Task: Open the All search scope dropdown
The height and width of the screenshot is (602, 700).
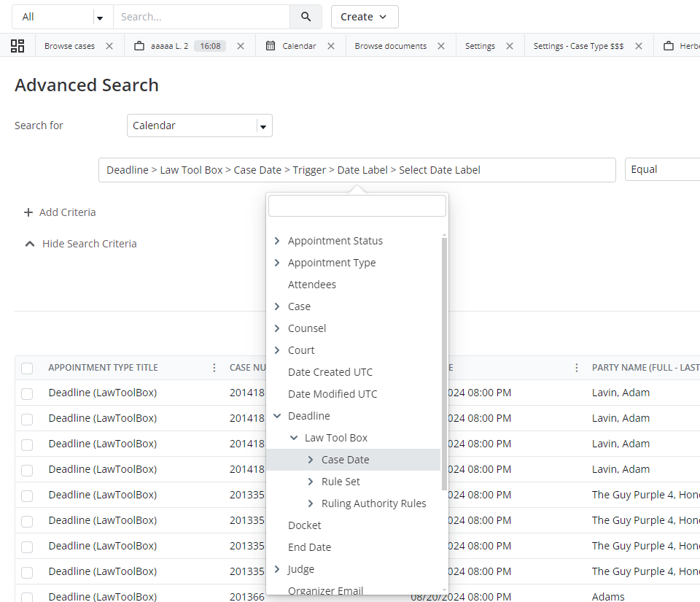Action: (63, 17)
